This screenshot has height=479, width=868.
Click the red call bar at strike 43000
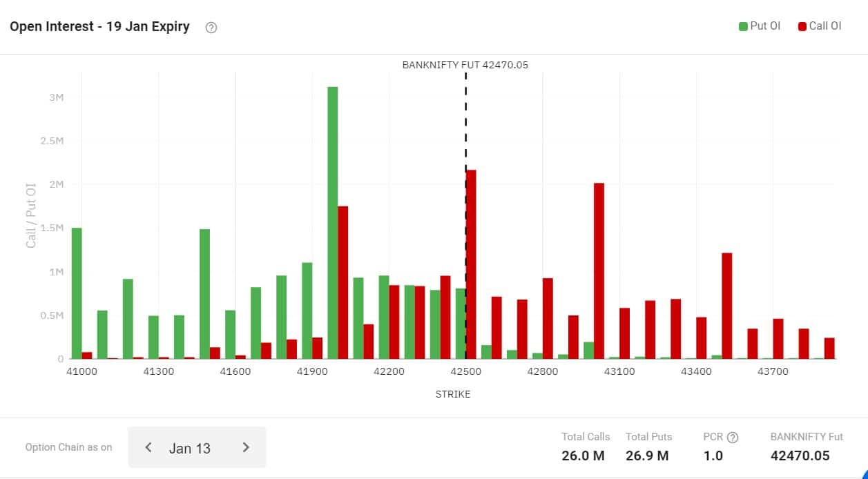599,271
